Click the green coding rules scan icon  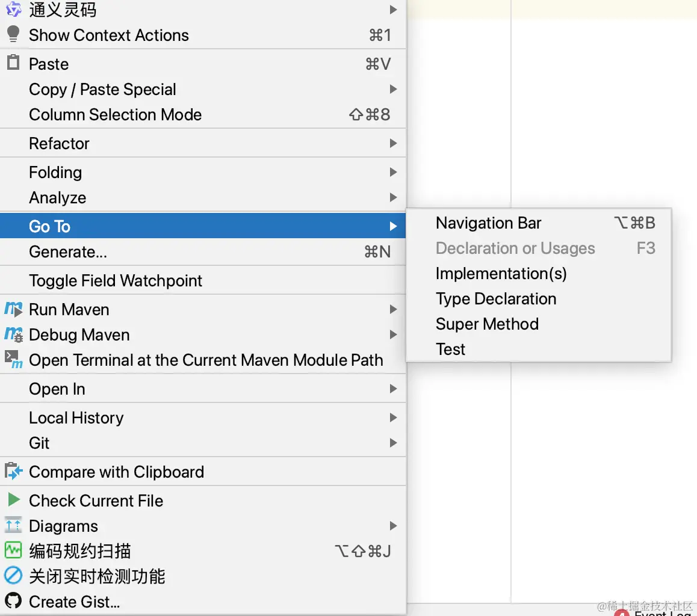click(x=13, y=550)
